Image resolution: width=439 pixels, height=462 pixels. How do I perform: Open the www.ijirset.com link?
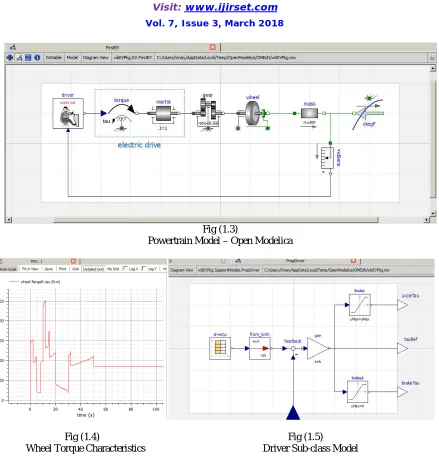231,7
